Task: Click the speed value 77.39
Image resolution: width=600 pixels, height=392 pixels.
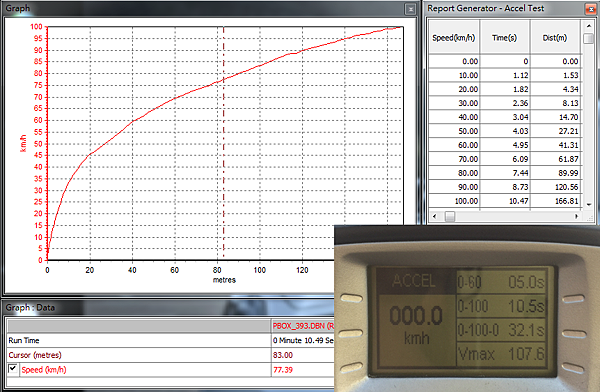Action: coord(283,370)
